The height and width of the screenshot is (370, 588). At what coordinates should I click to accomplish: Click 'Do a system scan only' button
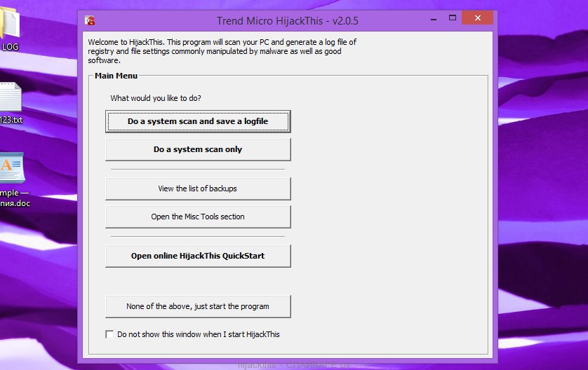tap(198, 149)
